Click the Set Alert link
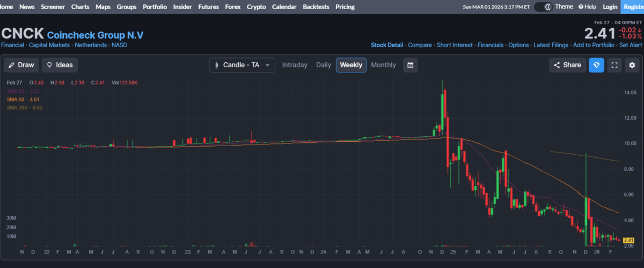Viewport: 644px width, 268px height. pos(631,45)
